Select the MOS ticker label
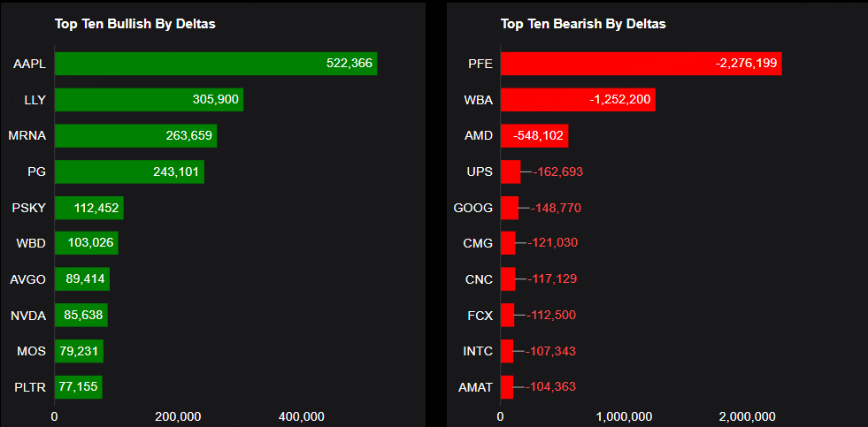 point(31,352)
